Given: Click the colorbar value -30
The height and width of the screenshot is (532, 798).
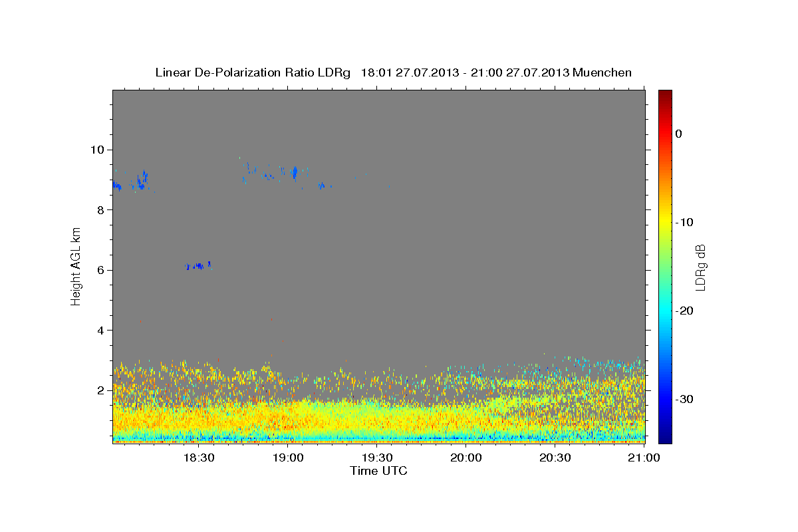Looking at the screenshot, I should click(x=684, y=399).
